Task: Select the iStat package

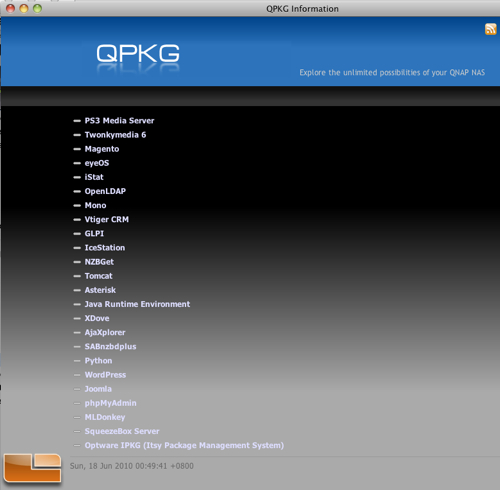Action: pyautogui.click(x=94, y=177)
